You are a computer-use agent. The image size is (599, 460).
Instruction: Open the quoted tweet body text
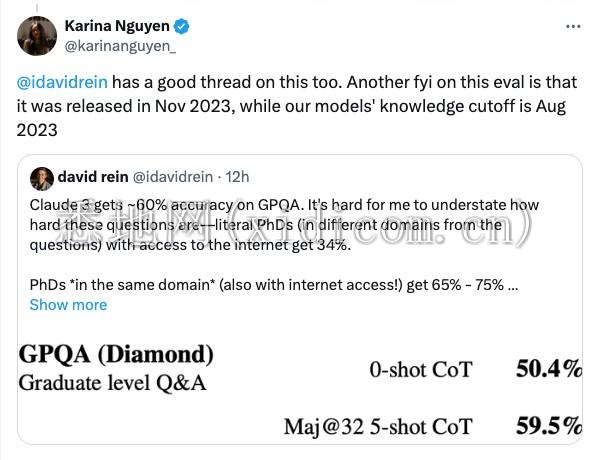point(284,245)
